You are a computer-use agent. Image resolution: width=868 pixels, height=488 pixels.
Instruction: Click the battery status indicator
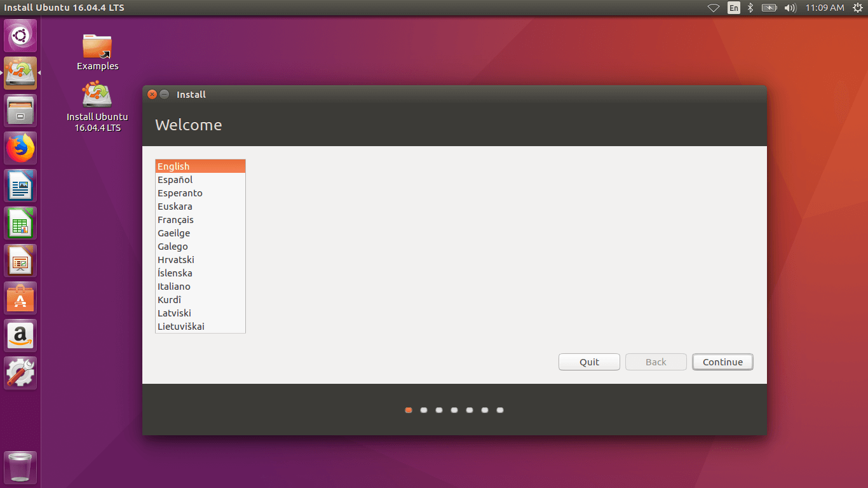click(768, 8)
